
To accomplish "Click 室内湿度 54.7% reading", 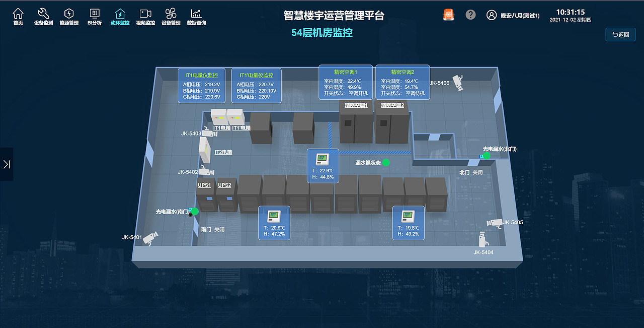I will [399, 87].
